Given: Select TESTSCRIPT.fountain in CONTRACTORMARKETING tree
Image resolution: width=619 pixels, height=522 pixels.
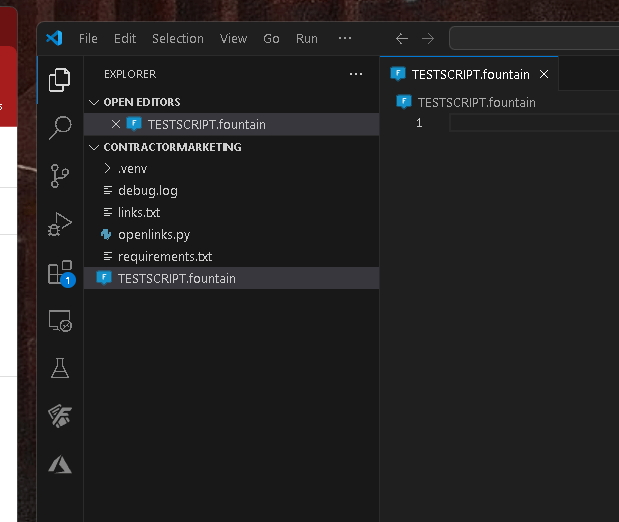Looking at the screenshot, I should 231,278.
